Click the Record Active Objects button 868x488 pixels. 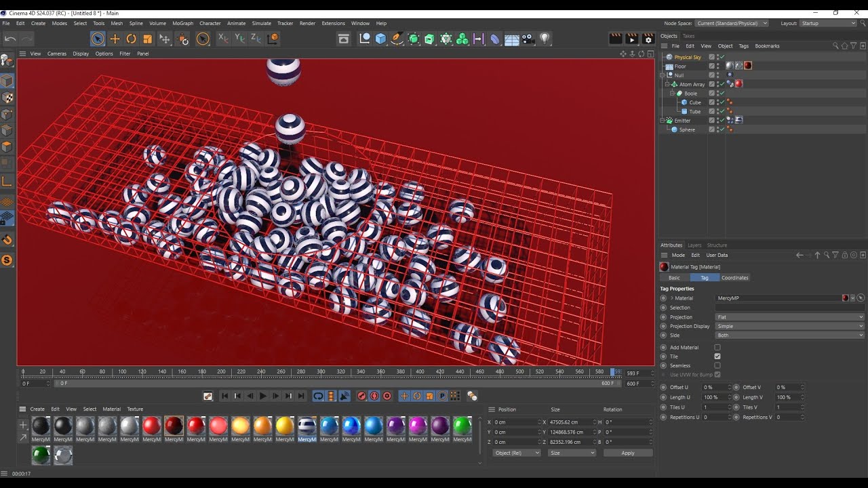tap(361, 396)
